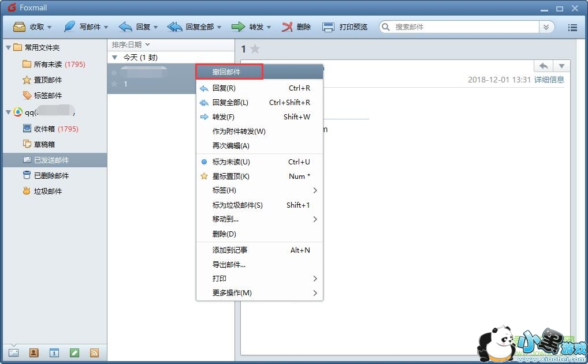Switch to mail view bottom icon

13,352
